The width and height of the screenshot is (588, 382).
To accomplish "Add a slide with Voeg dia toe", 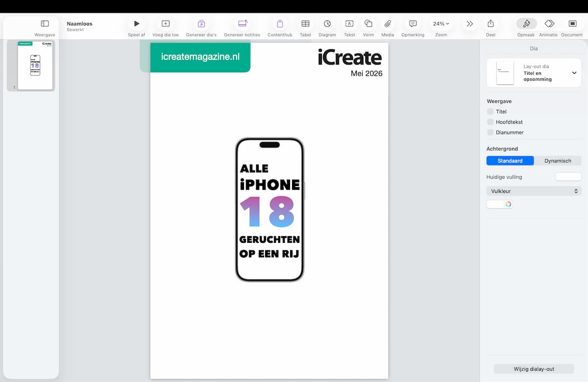I will pos(166,24).
